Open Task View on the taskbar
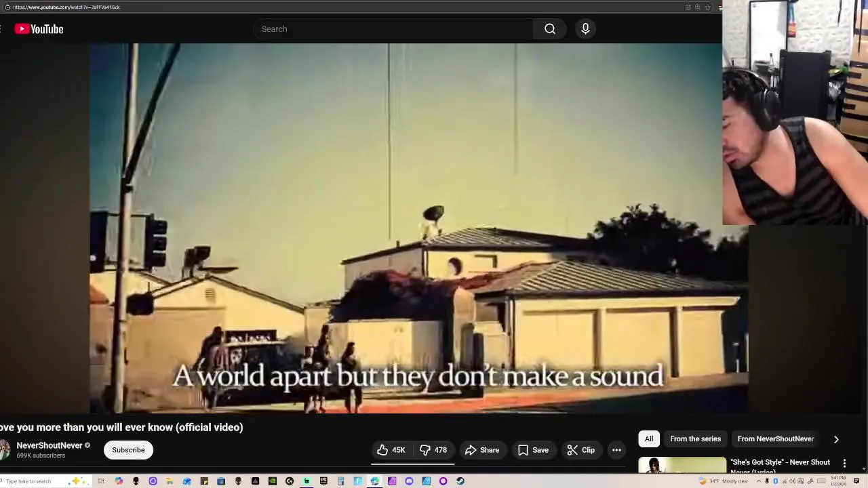This screenshot has height=488, width=868. click(101, 481)
